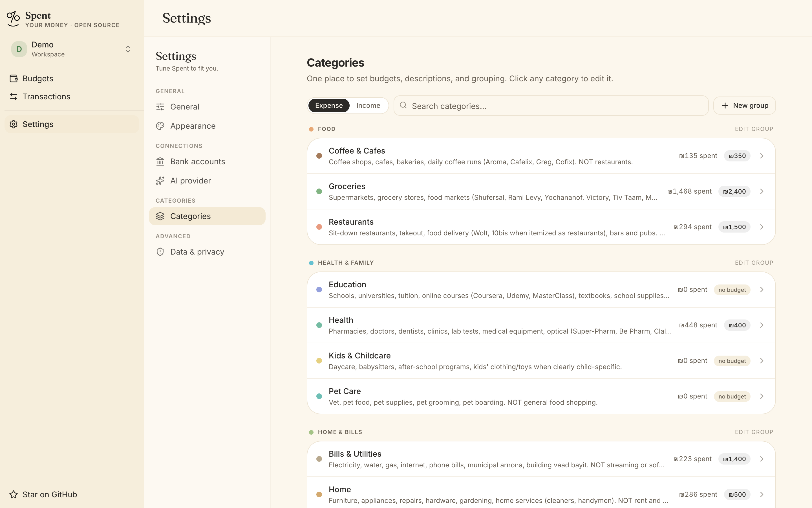Expand the Kids & Childcare row chevron
This screenshot has width=812, height=508.
pyautogui.click(x=762, y=361)
